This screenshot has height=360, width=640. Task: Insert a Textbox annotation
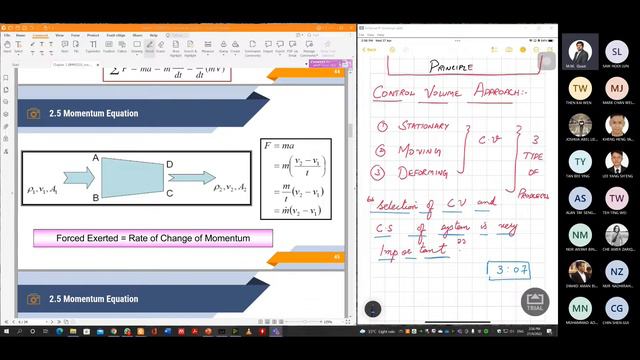[109, 46]
